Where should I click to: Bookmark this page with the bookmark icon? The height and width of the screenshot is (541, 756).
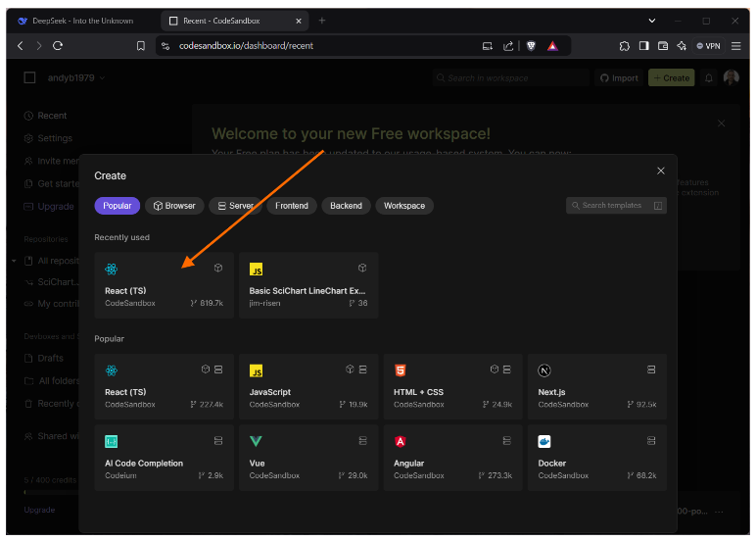141,46
